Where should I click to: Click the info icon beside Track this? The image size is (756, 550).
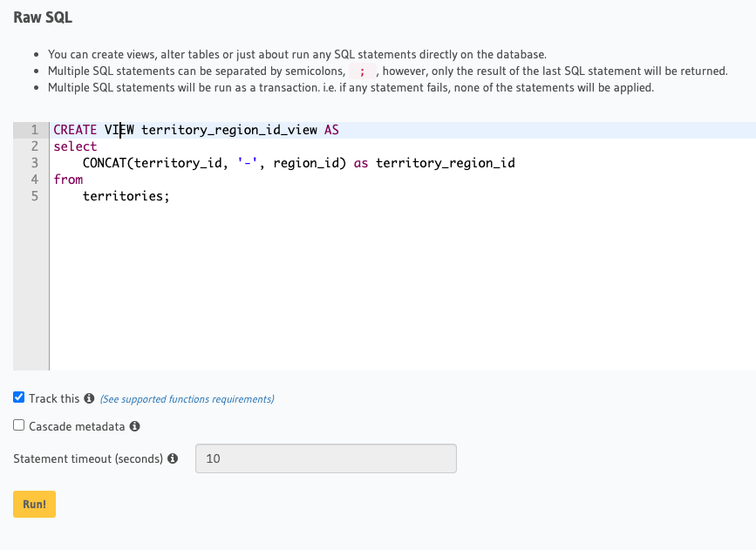point(89,398)
